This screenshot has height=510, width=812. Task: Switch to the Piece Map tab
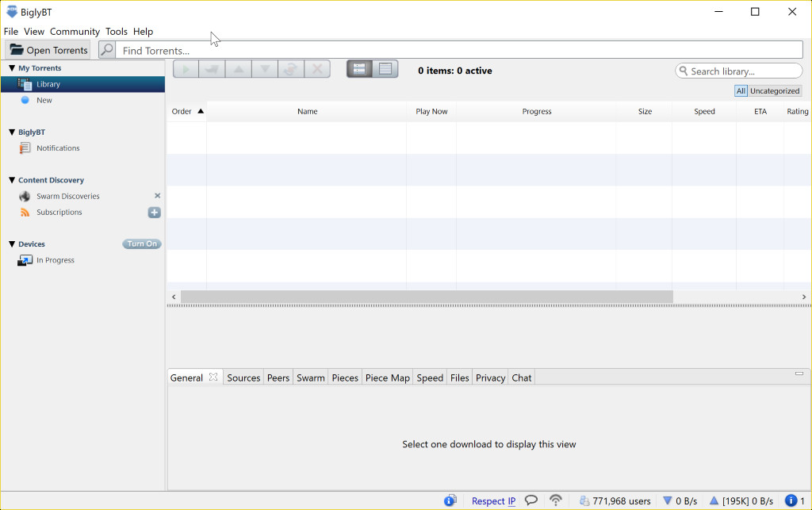(387, 378)
